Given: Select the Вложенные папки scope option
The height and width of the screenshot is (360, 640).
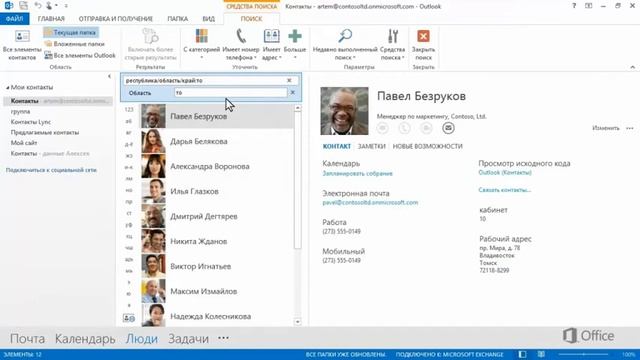Looking at the screenshot, I should pos(75,44).
